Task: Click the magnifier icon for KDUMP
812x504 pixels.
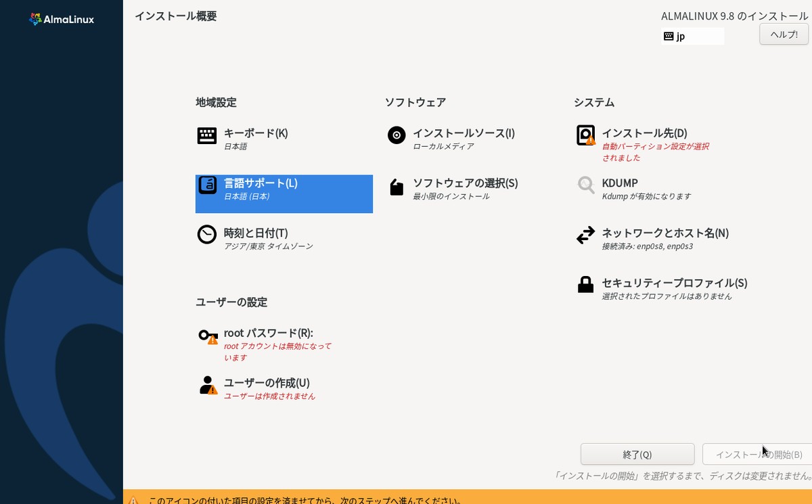Action: (x=585, y=185)
